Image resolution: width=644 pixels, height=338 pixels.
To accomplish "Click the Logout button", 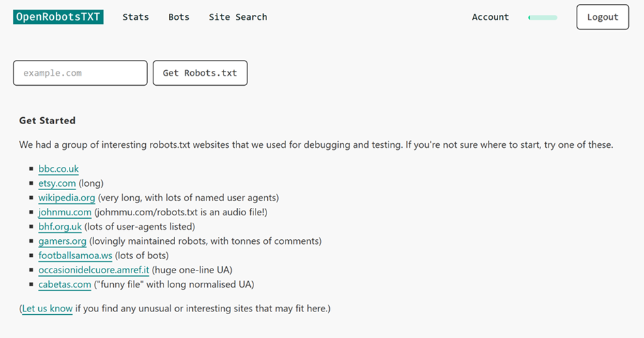I will [x=602, y=17].
